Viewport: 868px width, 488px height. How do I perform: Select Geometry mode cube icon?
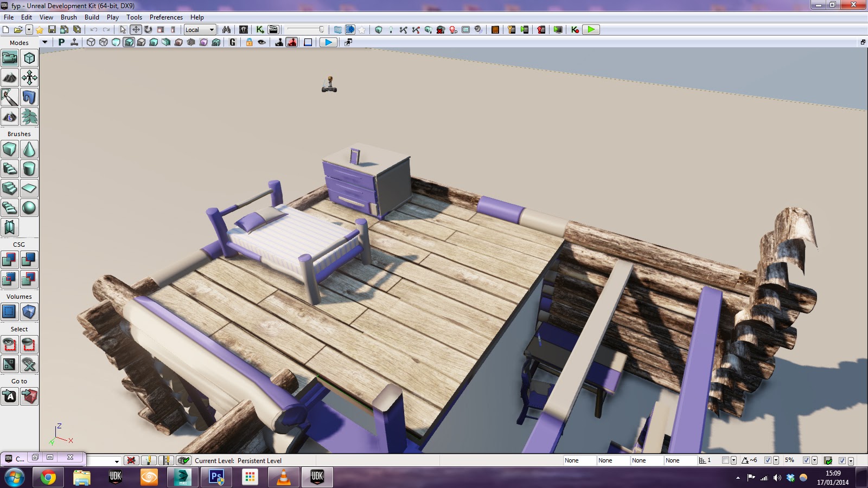pyautogui.click(x=29, y=58)
